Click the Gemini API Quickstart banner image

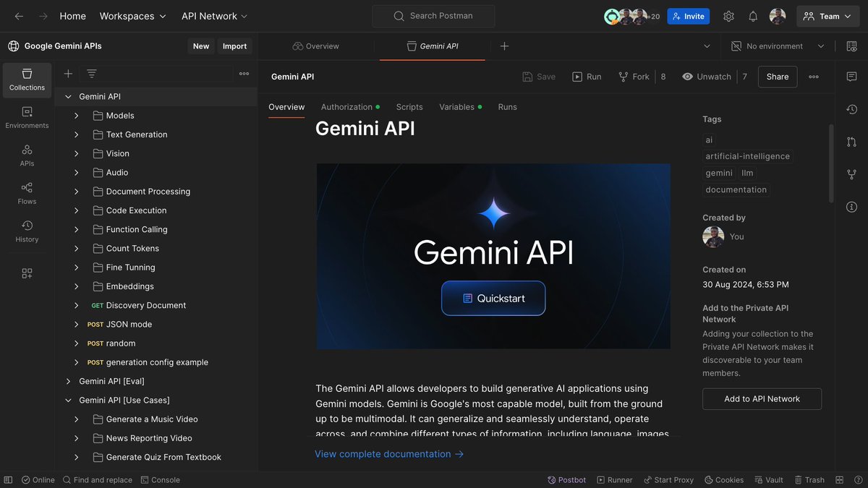click(x=493, y=256)
